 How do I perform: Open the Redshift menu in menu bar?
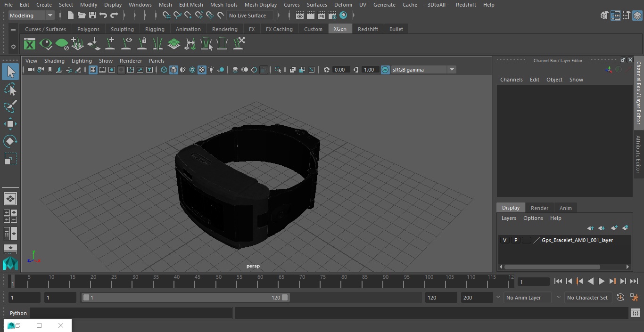click(466, 5)
